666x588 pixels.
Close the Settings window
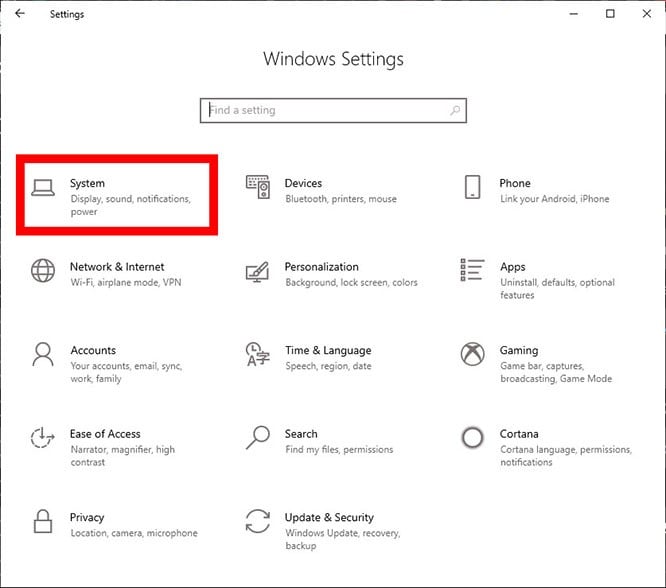pos(646,14)
